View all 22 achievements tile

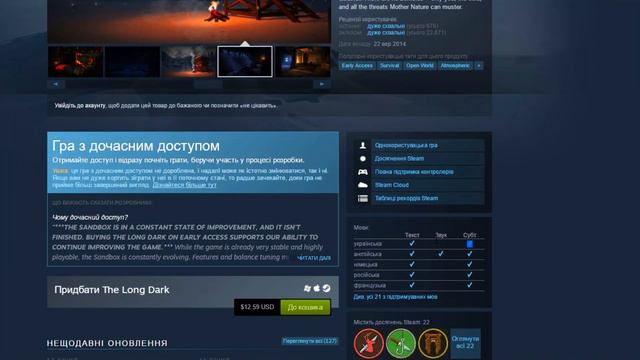click(465, 343)
